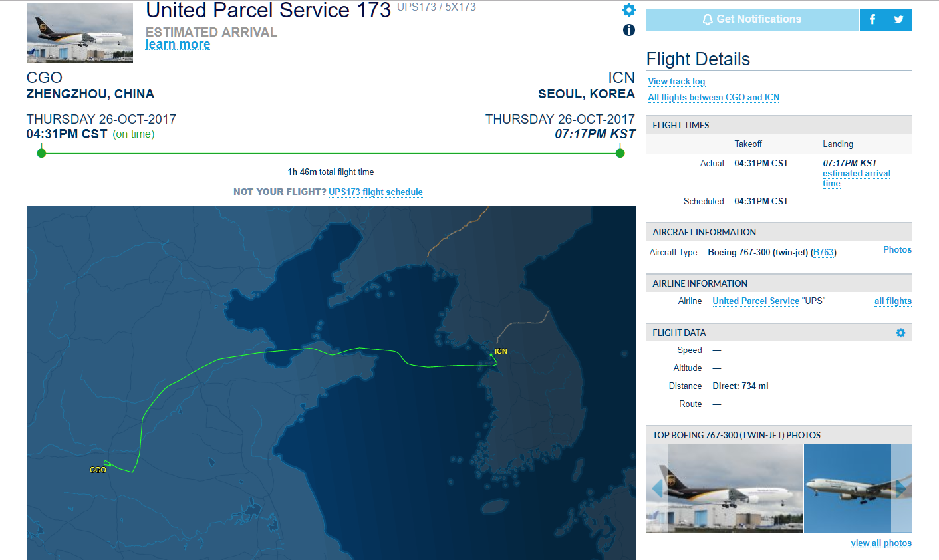This screenshot has height=560, width=939.
Task: Click all flights link for airline
Action: click(892, 301)
